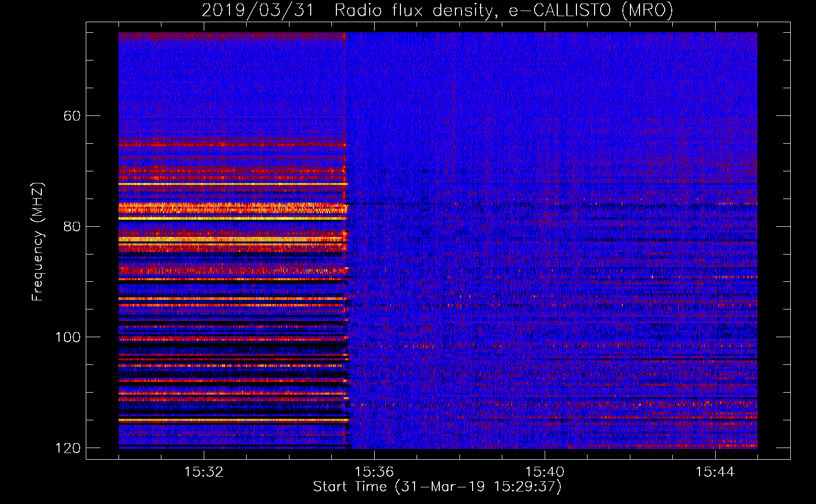Click the 15:32 time tick label
The width and height of the screenshot is (816, 504).
tap(203, 472)
